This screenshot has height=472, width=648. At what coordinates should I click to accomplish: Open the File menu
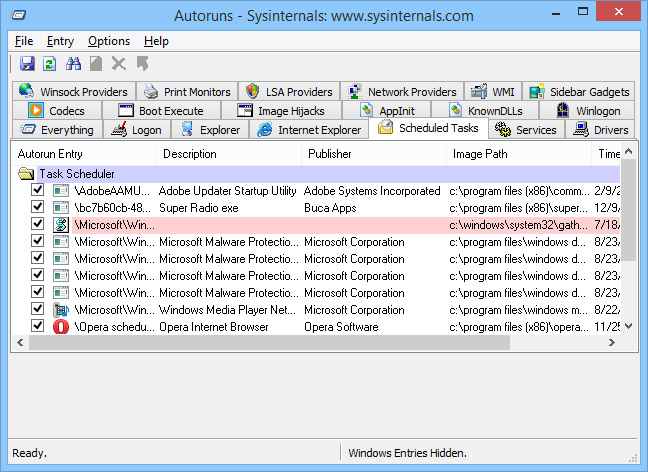point(24,41)
